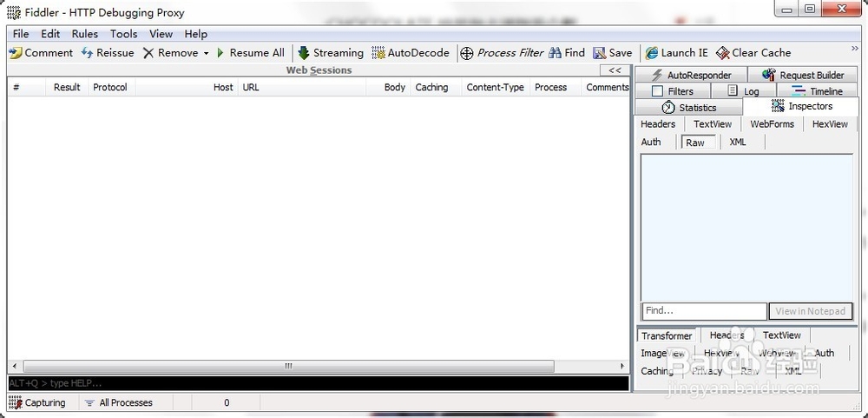Viewport: 868px width, 418px height.
Task: Sort sessions by URL column
Action: pos(302,87)
